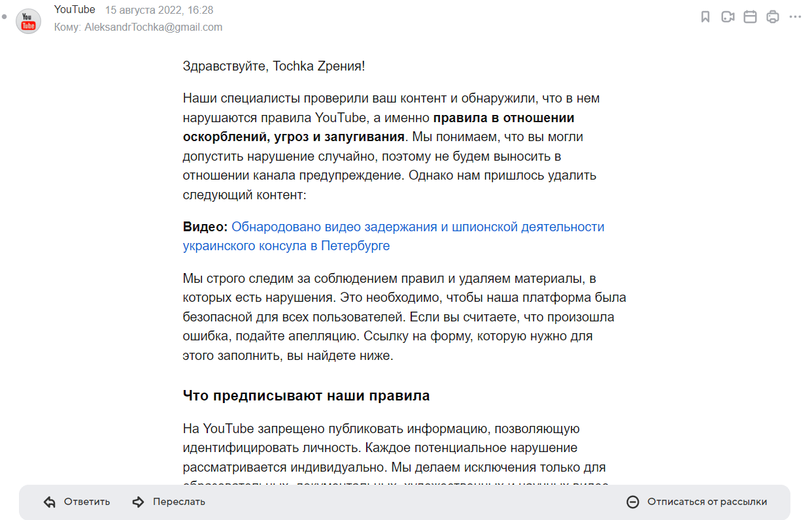The image size is (812, 520).
Task: Expand recipient AleksandrTochka@gmail.com details
Action: click(153, 27)
